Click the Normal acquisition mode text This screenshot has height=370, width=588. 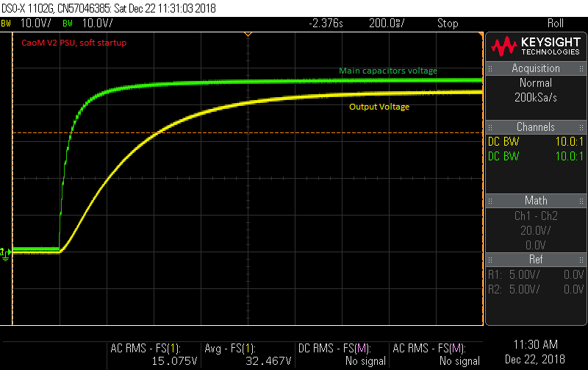click(536, 83)
